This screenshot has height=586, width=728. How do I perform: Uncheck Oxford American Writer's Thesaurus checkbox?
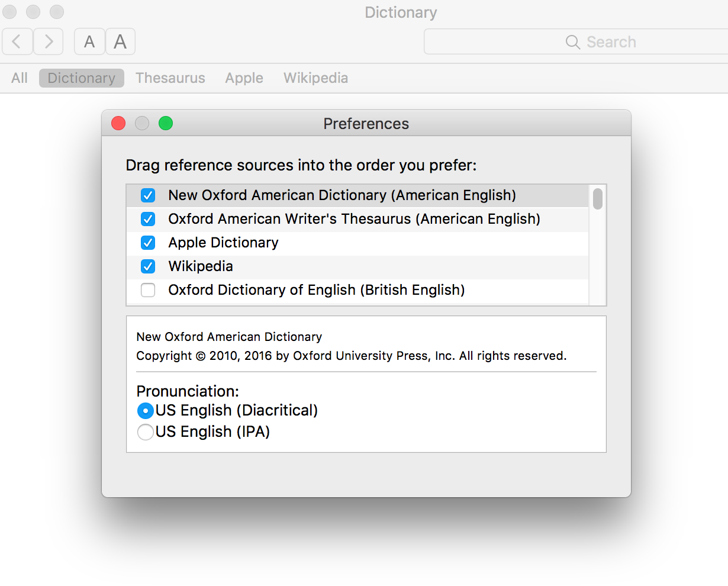(148, 219)
